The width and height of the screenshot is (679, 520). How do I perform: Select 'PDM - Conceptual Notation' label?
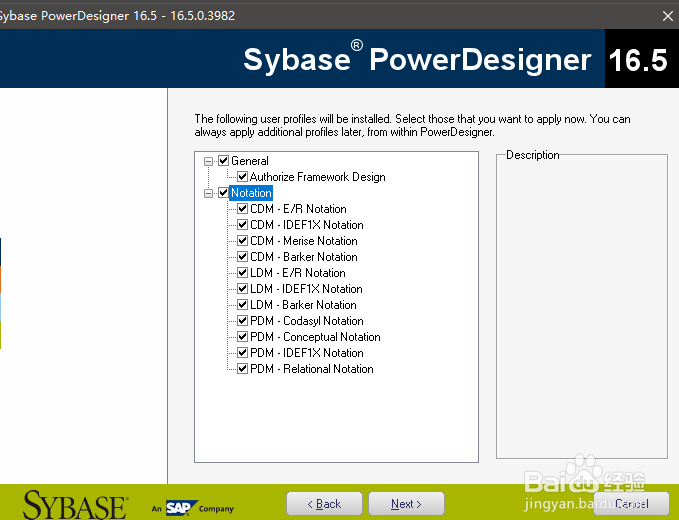[315, 337]
